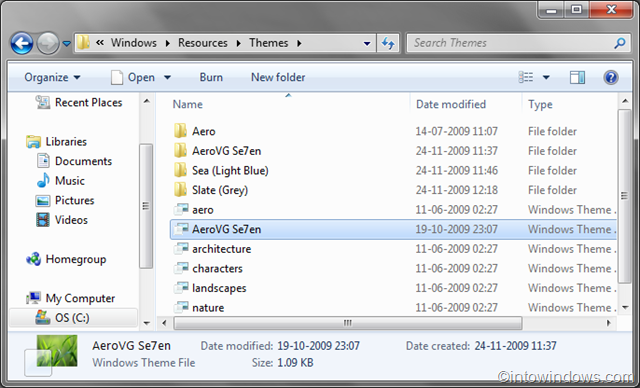
Task: Click the horizontal scrollbar right arrow
Action: coord(609,323)
